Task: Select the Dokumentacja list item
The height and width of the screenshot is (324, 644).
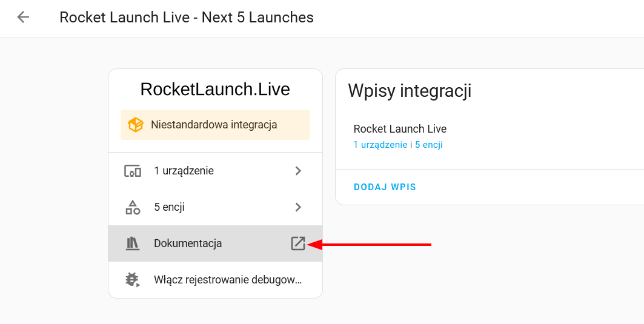Action: tap(215, 243)
